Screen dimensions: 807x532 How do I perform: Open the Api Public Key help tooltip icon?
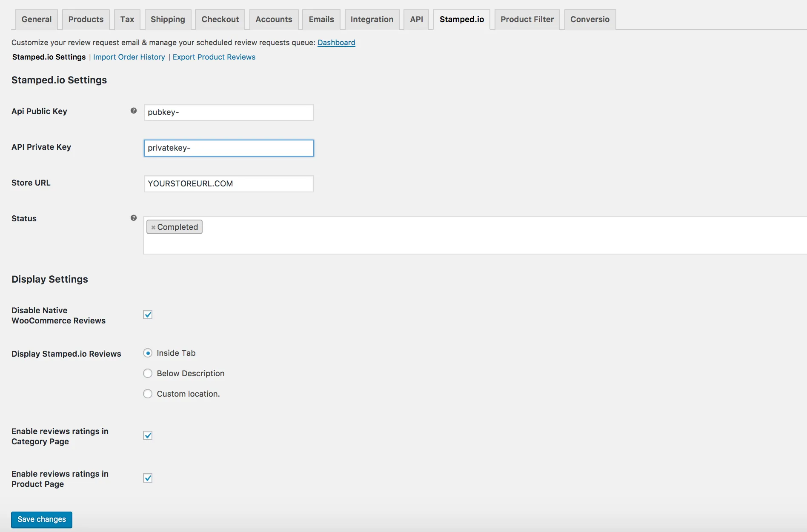134,111
